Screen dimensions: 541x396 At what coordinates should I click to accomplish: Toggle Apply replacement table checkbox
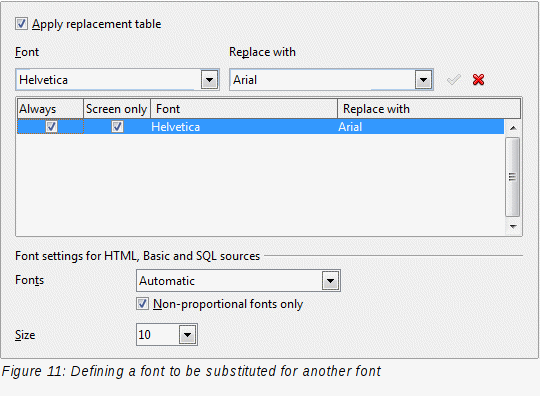point(21,24)
